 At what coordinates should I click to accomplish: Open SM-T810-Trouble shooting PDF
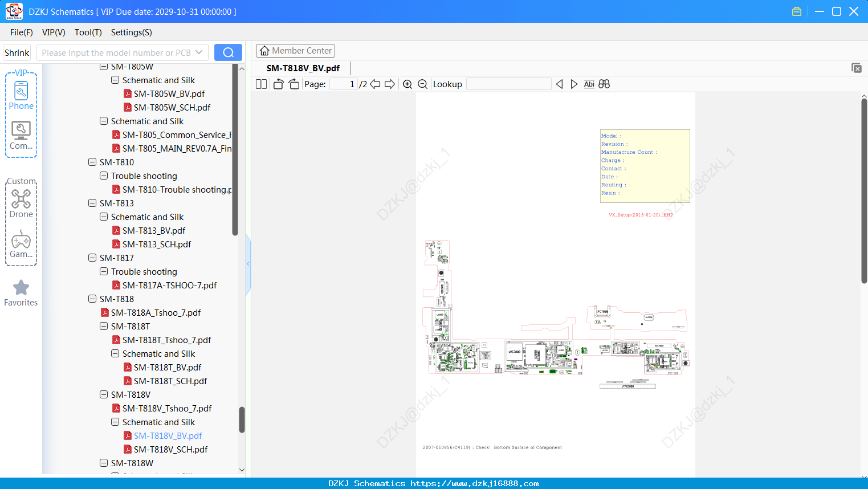click(177, 189)
